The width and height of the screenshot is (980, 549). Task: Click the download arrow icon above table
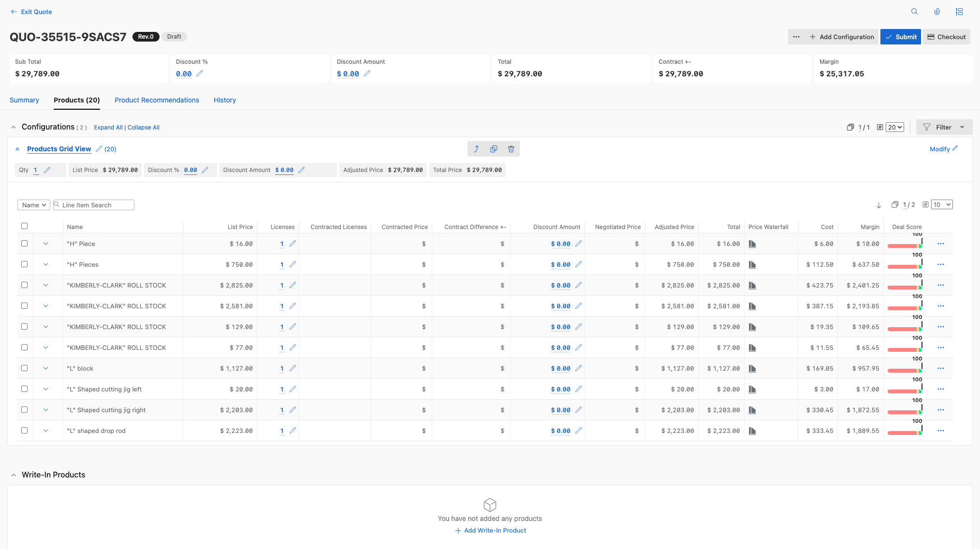[x=878, y=205]
